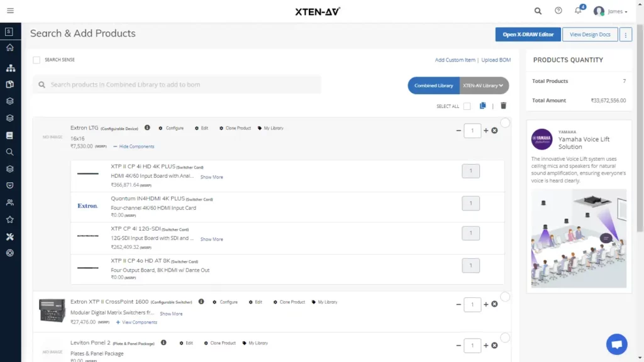Open the XTEN-AV Library dropdown

tap(484, 85)
